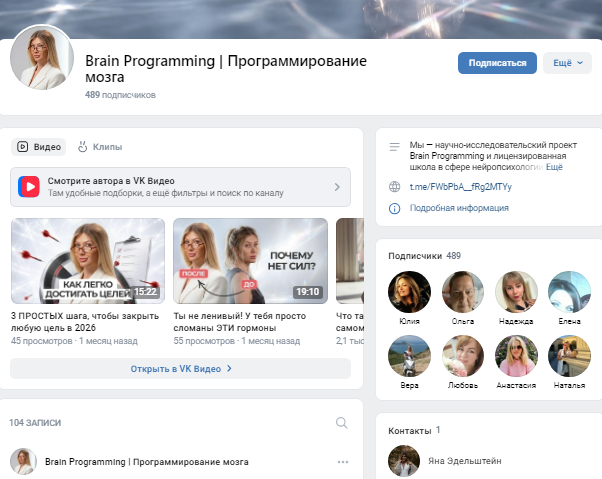602x479 pixels.
Task: Click subscriber Наталья's avatar
Action: pos(569,356)
